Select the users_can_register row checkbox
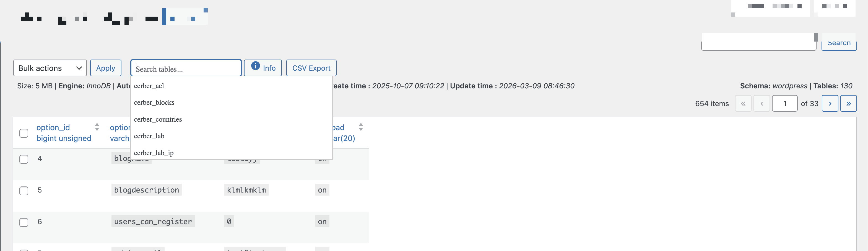The image size is (868, 251). (24, 222)
